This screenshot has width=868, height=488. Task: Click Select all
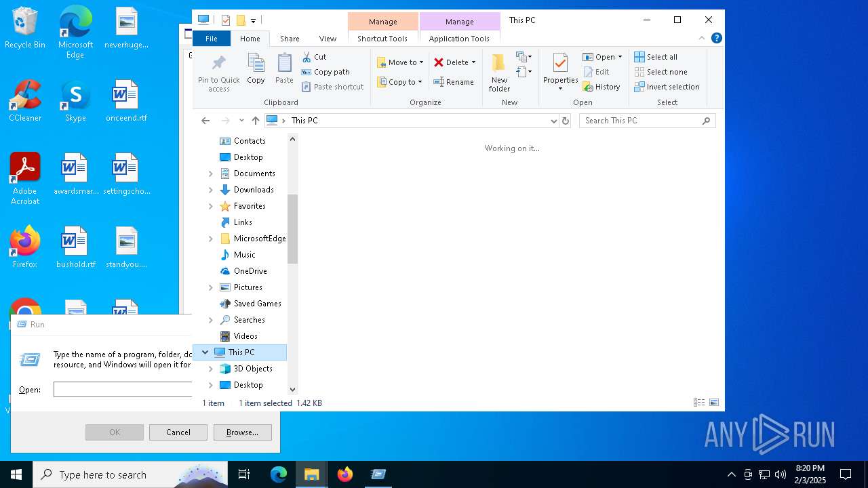pyautogui.click(x=656, y=57)
